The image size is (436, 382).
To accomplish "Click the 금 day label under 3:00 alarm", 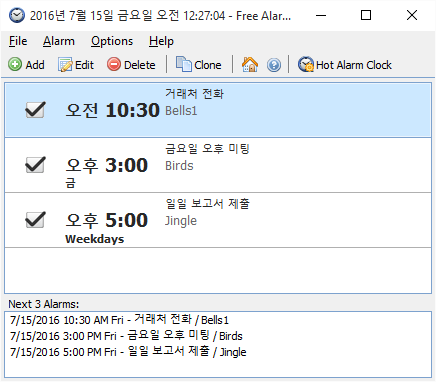I will tap(71, 183).
